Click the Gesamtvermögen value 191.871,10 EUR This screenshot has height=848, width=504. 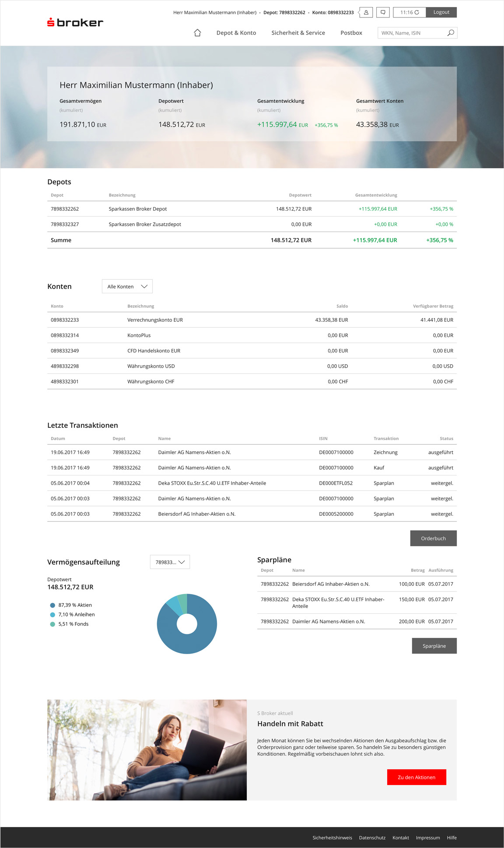pyautogui.click(x=83, y=125)
